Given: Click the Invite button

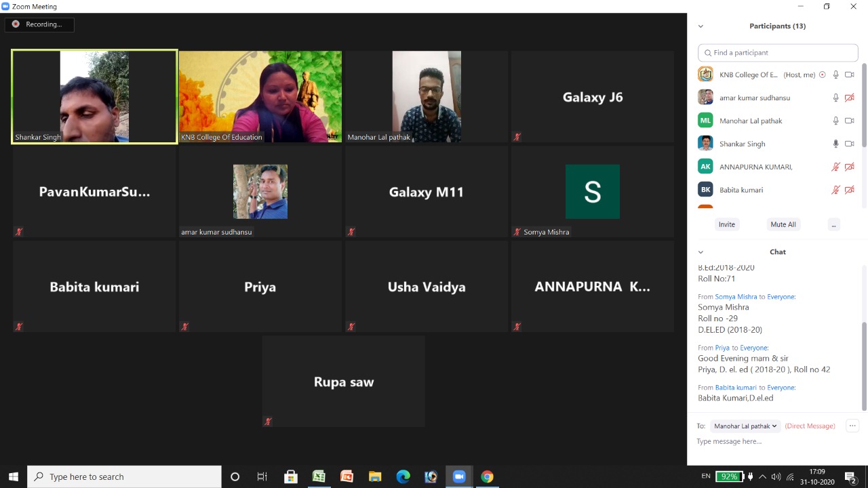Looking at the screenshot, I should (726, 224).
